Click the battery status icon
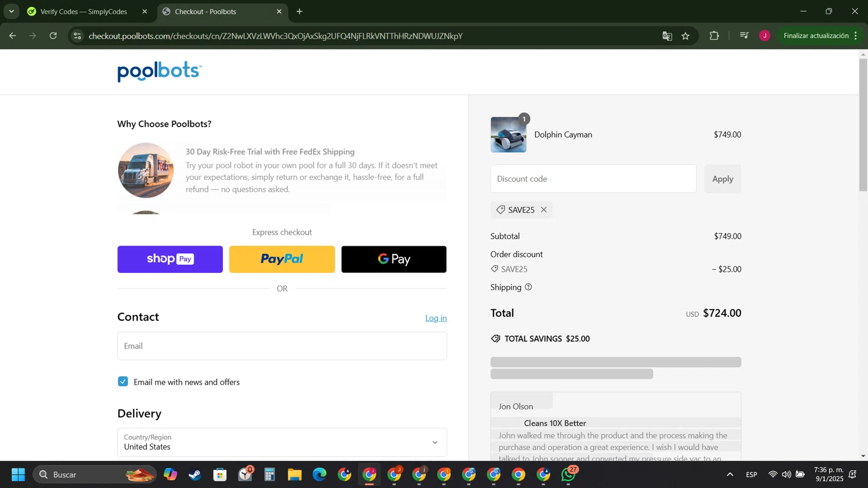 800,475
